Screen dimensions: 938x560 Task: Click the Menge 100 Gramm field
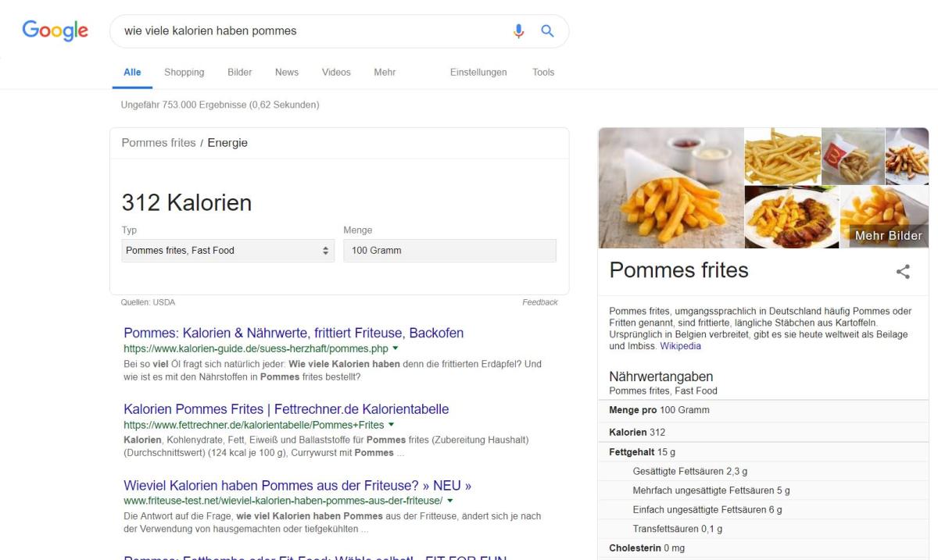tap(449, 251)
